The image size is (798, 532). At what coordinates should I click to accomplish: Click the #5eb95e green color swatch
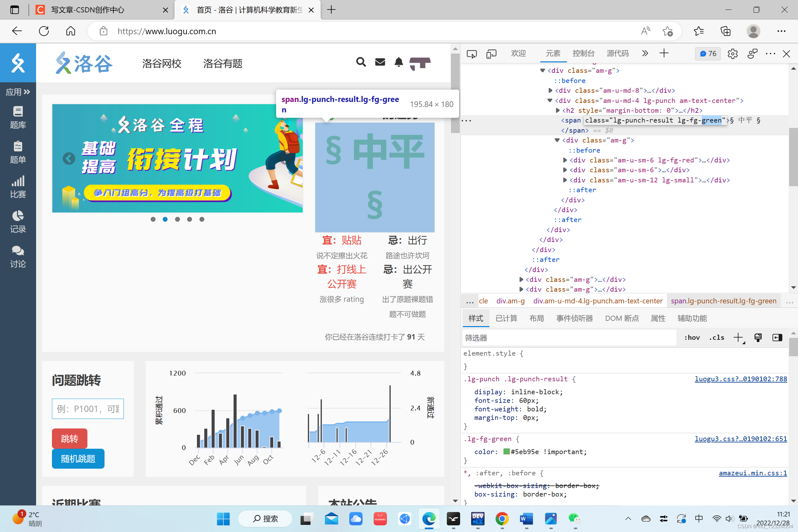click(x=506, y=452)
